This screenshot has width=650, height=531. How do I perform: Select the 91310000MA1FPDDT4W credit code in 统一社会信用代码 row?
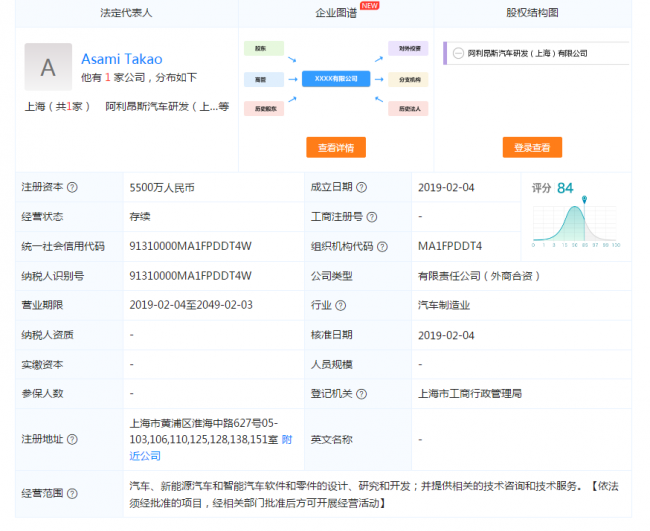[191, 246]
